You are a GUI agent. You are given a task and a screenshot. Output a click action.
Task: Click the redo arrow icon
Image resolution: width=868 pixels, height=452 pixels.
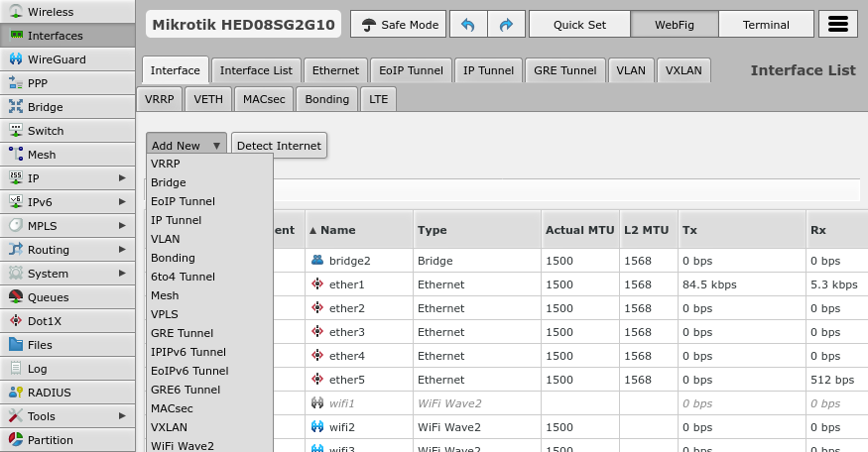(x=505, y=25)
